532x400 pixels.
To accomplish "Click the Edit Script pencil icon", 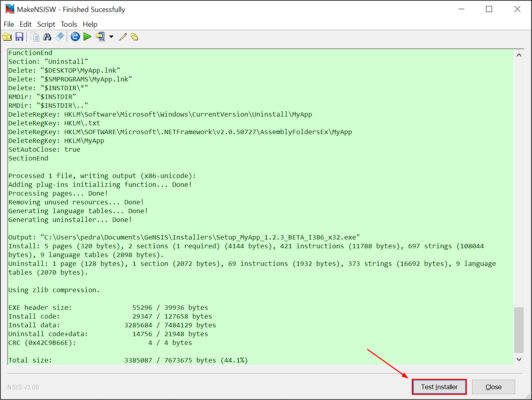I will pos(123,37).
